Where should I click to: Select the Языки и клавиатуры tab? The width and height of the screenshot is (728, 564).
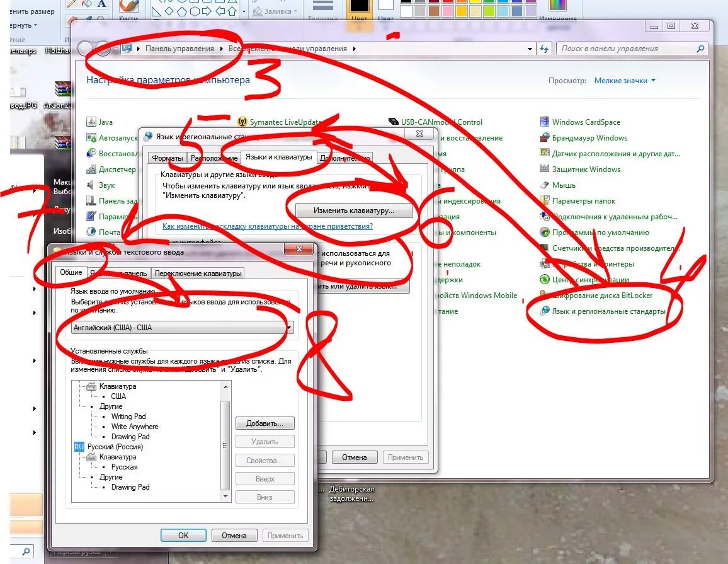pos(278,157)
